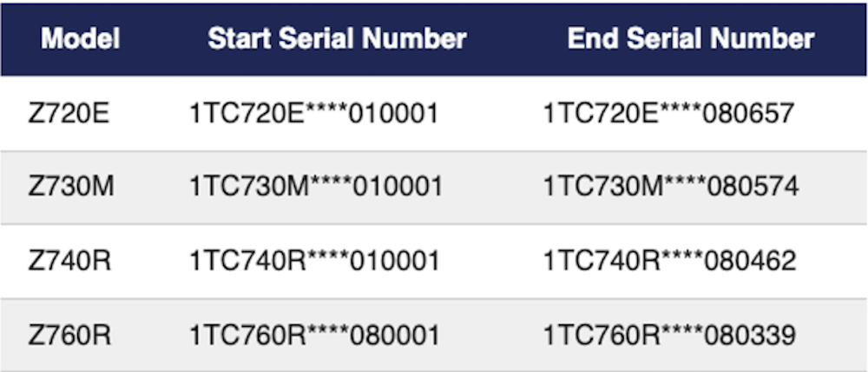The width and height of the screenshot is (868, 372).
Task: Click the Start Serial Number column header
Action: 337,38
